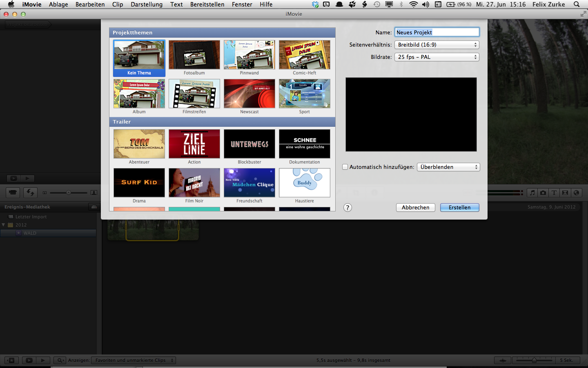
Task: Open the Darstellung menu
Action: pos(147,4)
